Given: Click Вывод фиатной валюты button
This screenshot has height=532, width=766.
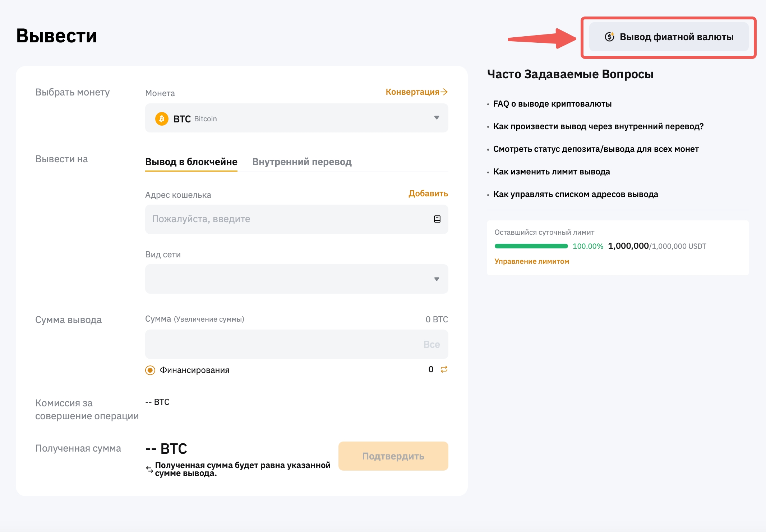Looking at the screenshot, I should coord(669,37).
